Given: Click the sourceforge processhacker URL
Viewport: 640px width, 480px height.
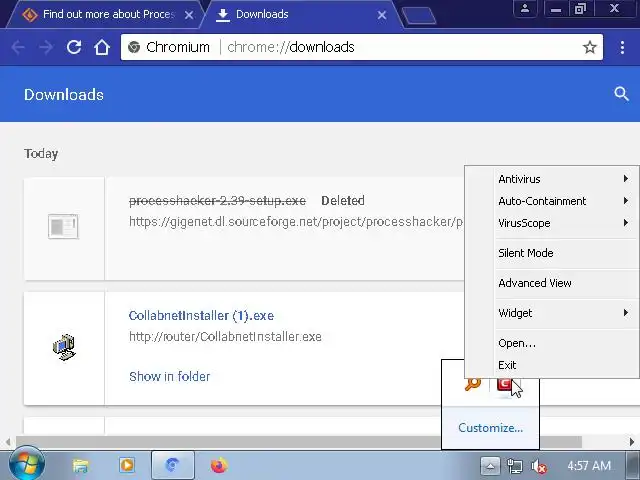Looking at the screenshot, I should coord(296,222).
